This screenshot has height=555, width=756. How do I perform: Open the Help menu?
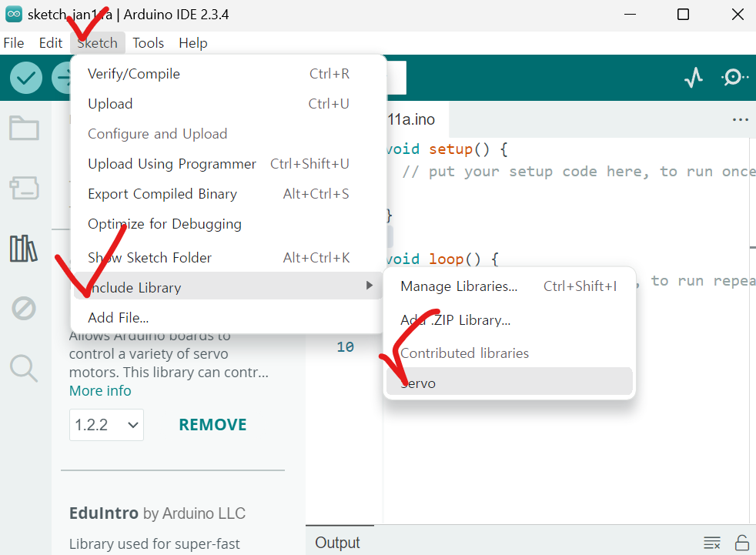193,43
